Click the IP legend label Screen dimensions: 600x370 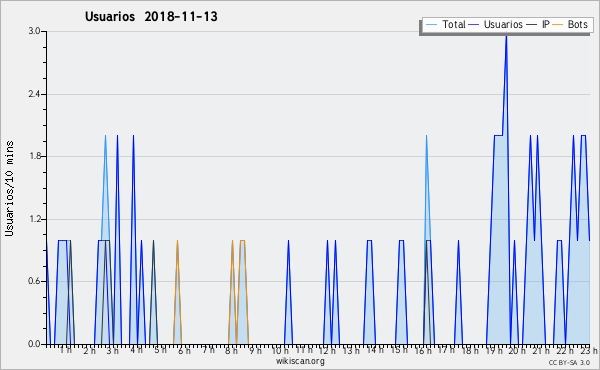tap(546, 24)
